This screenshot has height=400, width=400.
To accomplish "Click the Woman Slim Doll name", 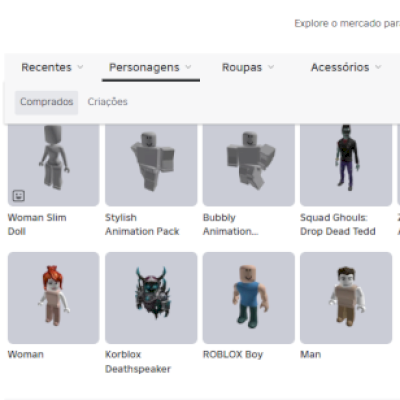I will 37,224.
